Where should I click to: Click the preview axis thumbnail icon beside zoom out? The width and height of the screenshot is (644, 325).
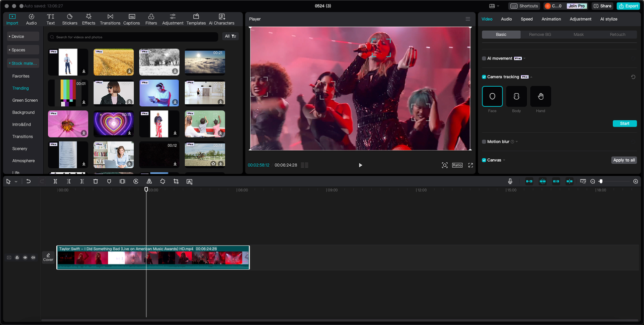pyautogui.click(x=583, y=181)
